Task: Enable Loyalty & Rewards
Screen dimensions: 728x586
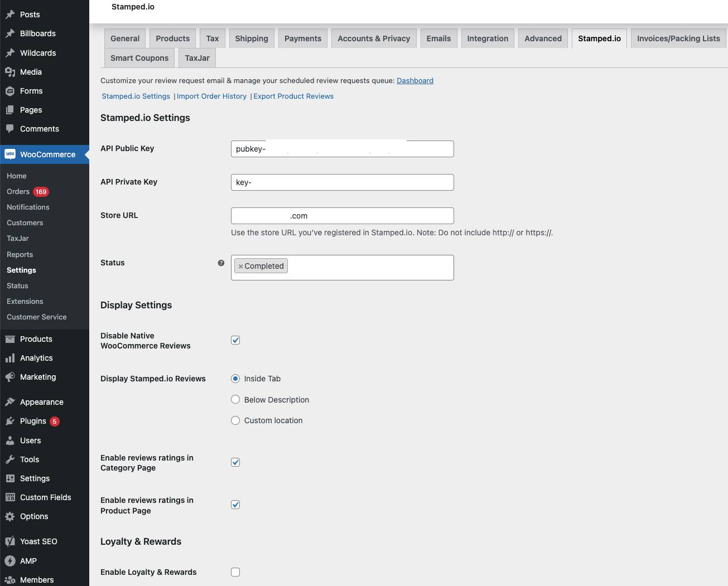Action: 235,572
